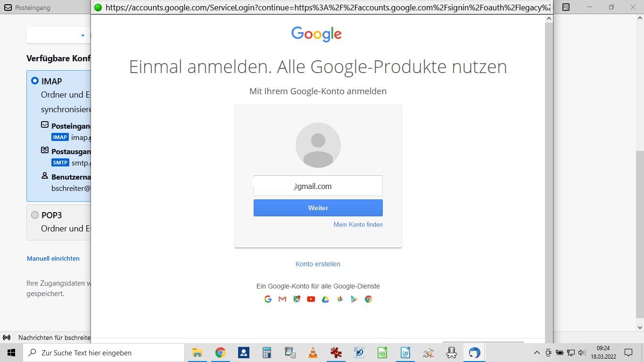Open the Windows Start menu

[x=11, y=353]
